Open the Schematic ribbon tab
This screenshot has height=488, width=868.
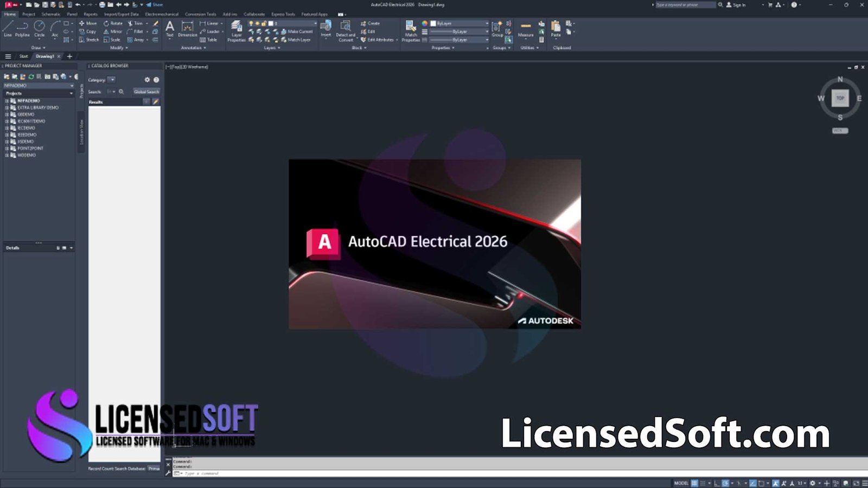51,14
